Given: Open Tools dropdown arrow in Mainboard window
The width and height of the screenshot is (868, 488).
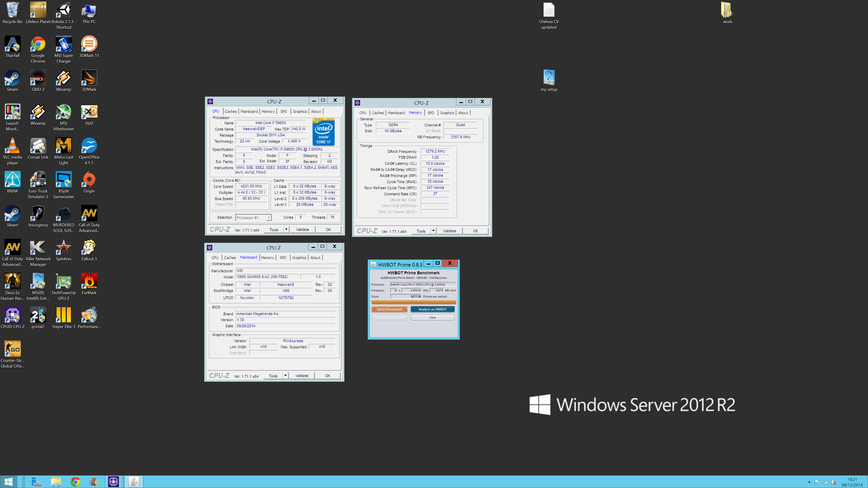Looking at the screenshot, I should (x=285, y=376).
